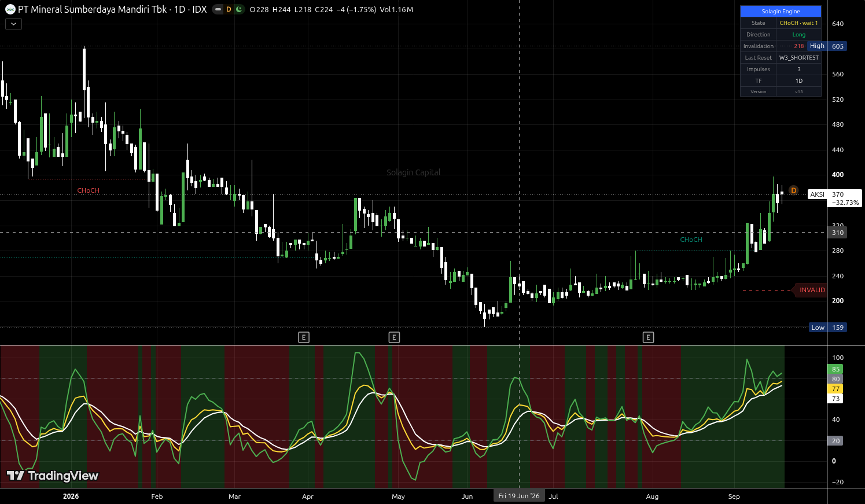Click the red CHoCH label near January

[x=89, y=190]
